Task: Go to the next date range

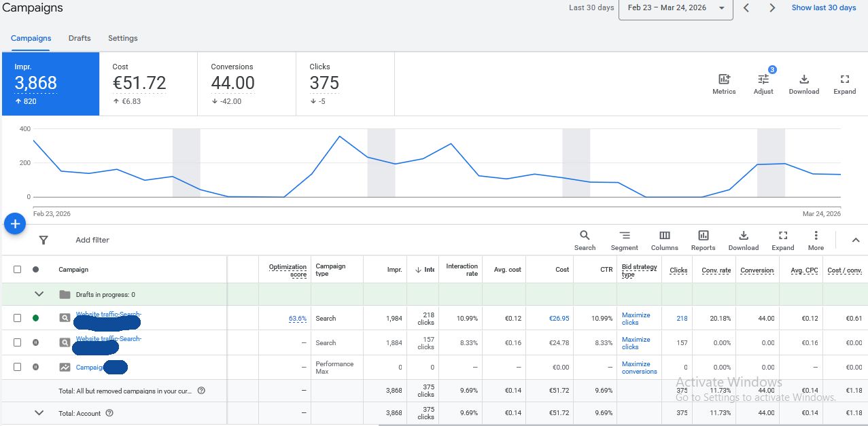Action: tap(772, 8)
